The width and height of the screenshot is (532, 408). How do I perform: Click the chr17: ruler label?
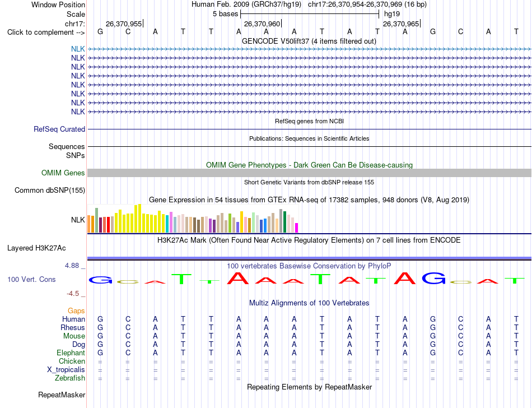click(x=75, y=24)
